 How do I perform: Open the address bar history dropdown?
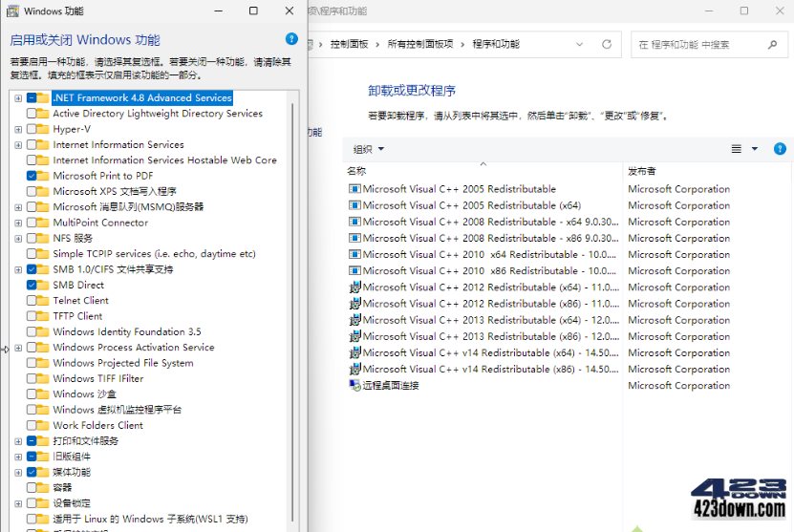point(579,44)
